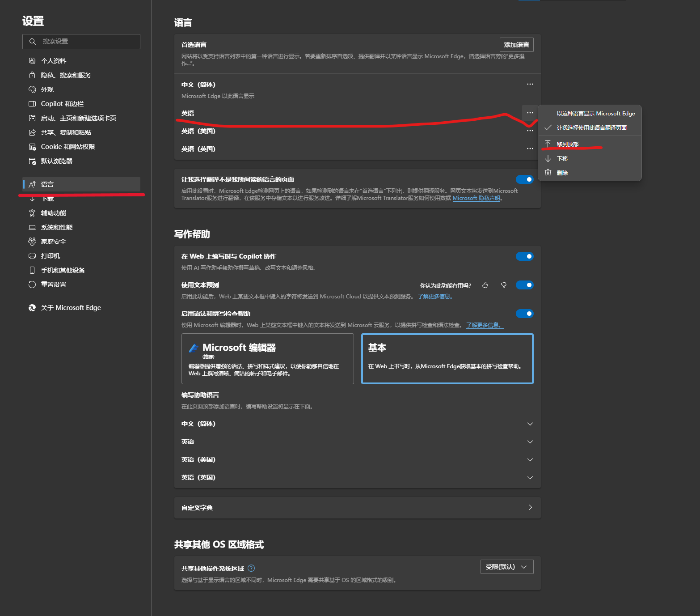700x616 pixels.
Task: Click the help icon beside 共享其他操作系统区域
Action: click(x=251, y=568)
